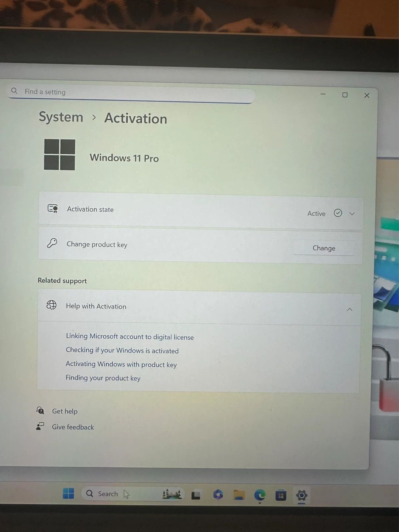This screenshot has height=532, width=399.
Task: Click the Settings gear taskbar icon
Action: [302, 495]
